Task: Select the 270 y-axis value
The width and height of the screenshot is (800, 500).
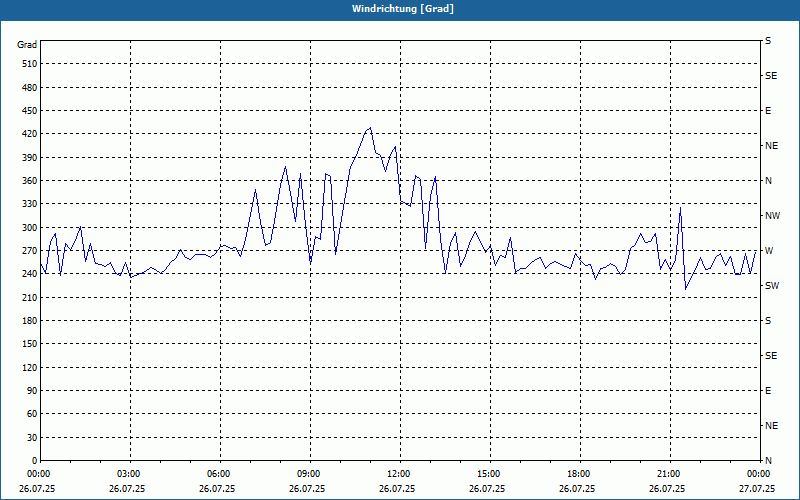Action: 30,251
